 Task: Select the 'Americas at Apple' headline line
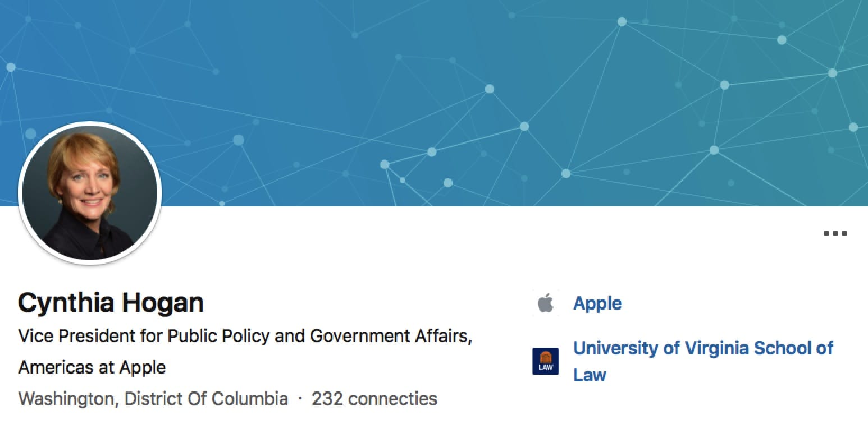pos(92,367)
